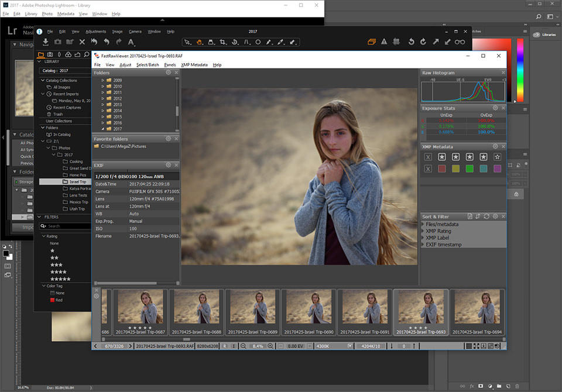Open the 4300K white balance dropdown
562x392 pixels.
tap(350, 346)
